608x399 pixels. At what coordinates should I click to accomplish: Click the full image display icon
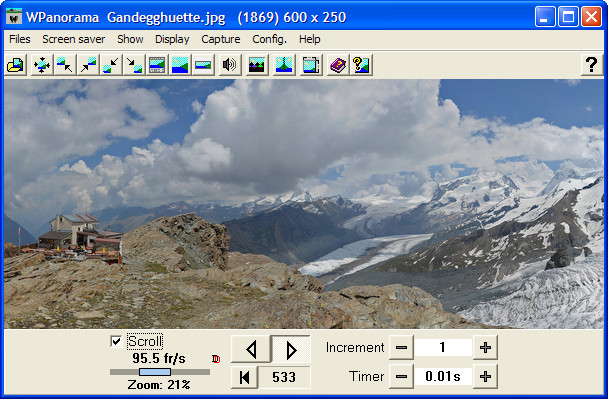[x=180, y=65]
